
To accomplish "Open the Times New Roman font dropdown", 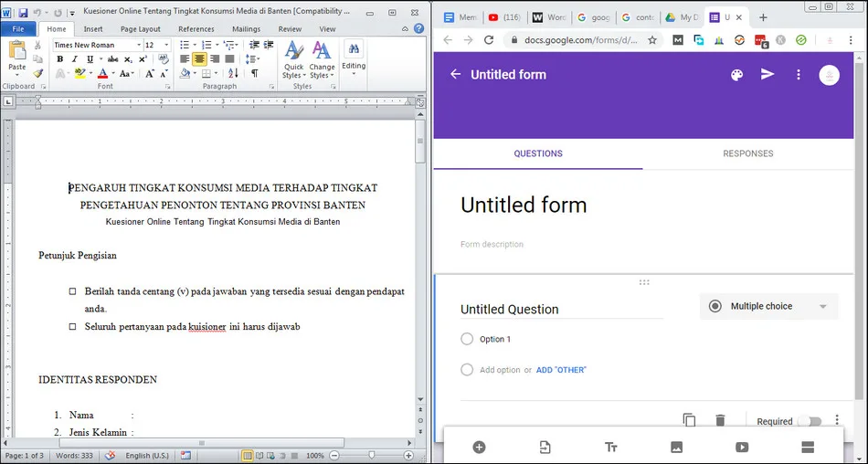I will click(138, 45).
